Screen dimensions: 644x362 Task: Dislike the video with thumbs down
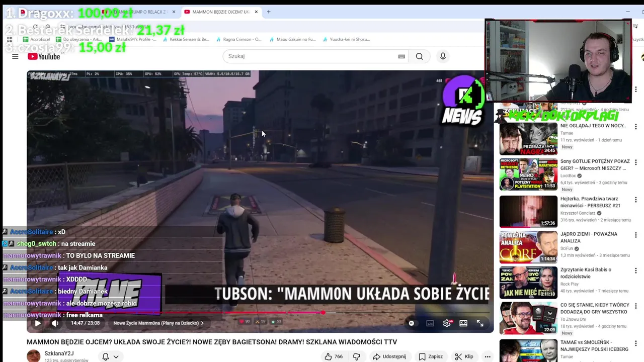(356, 356)
